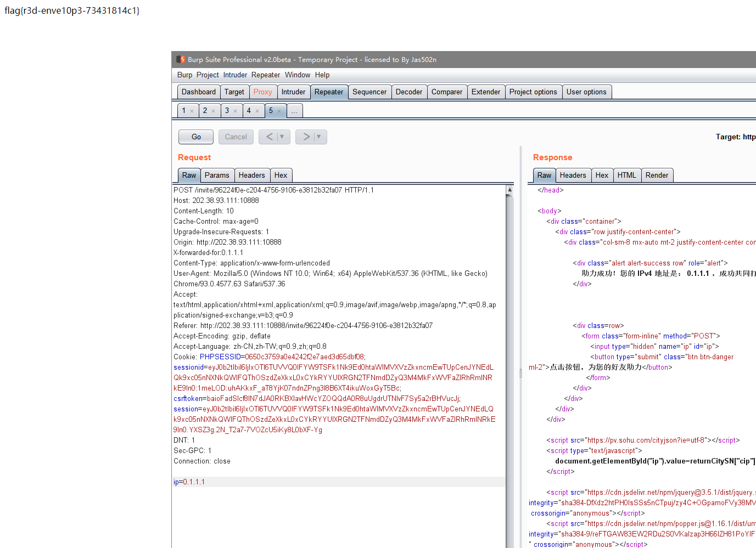Click the Cancel button
Screen dimensions: 756x548
tap(236, 137)
